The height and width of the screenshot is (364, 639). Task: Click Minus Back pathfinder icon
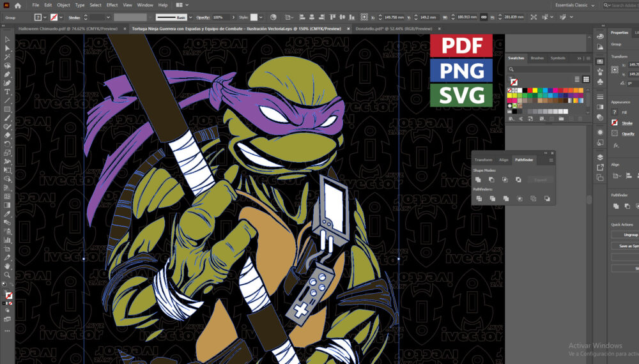coord(547,199)
